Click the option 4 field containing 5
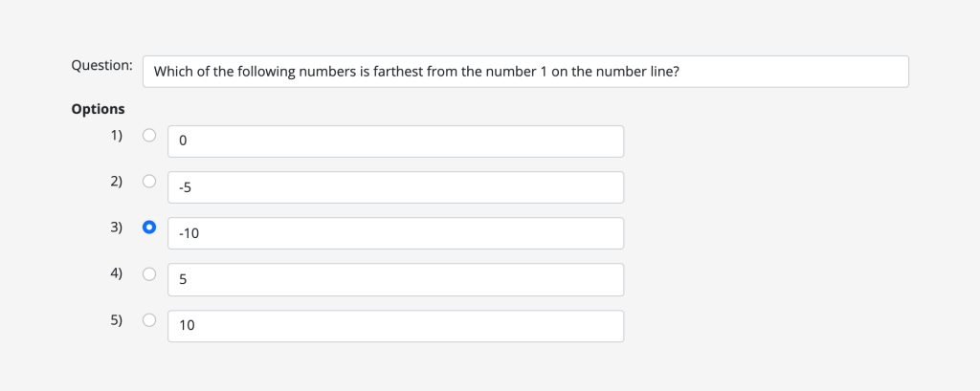The image size is (980, 391). point(395,279)
